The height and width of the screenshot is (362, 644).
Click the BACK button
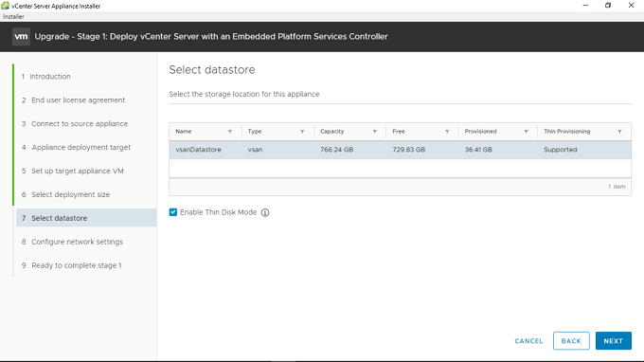(571, 340)
